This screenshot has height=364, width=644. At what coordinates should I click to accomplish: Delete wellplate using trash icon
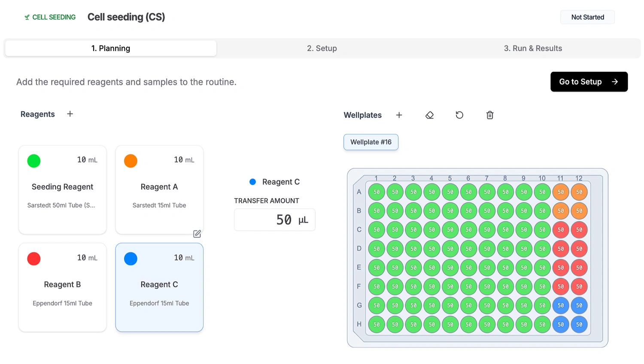click(490, 115)
